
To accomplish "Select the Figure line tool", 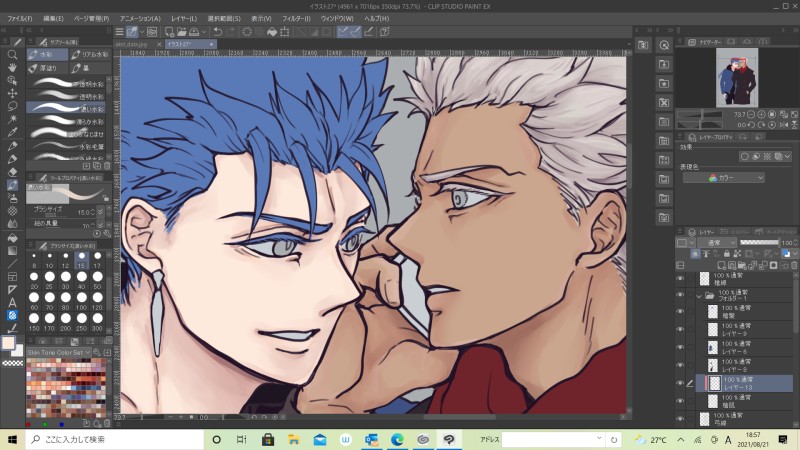I will [12, 264].
